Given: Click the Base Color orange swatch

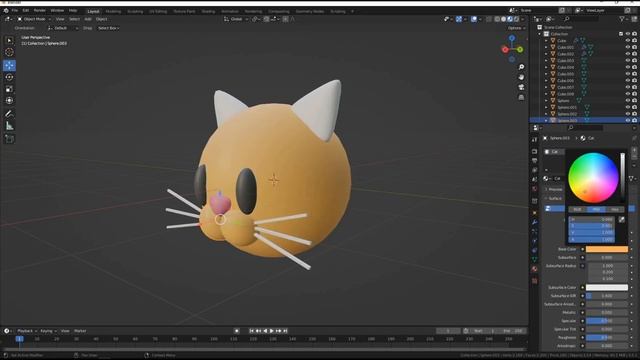Looking at the screenshot, I should [607, 249].
